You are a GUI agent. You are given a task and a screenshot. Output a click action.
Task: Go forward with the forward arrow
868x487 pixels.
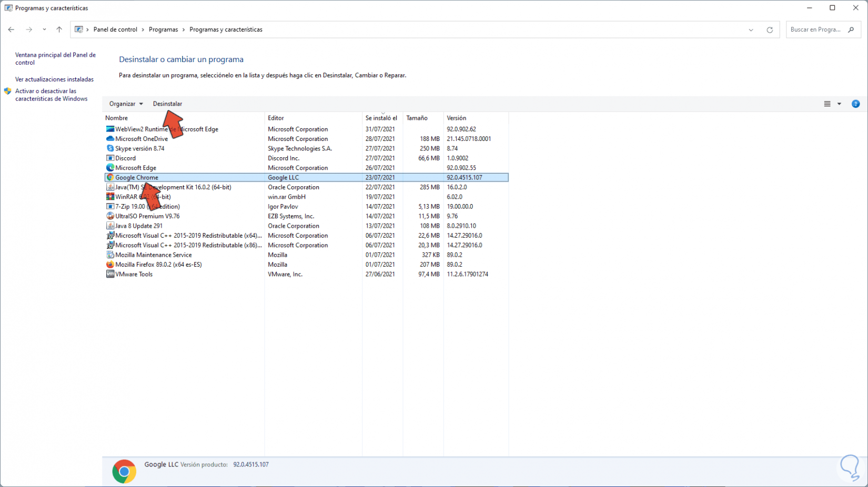pos(29,29)
